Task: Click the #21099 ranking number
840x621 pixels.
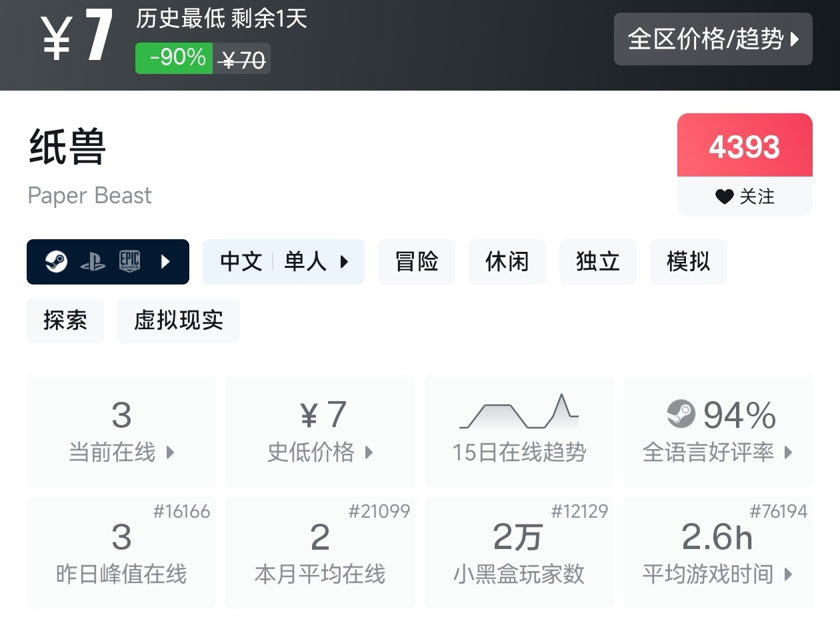Action: 379,511
